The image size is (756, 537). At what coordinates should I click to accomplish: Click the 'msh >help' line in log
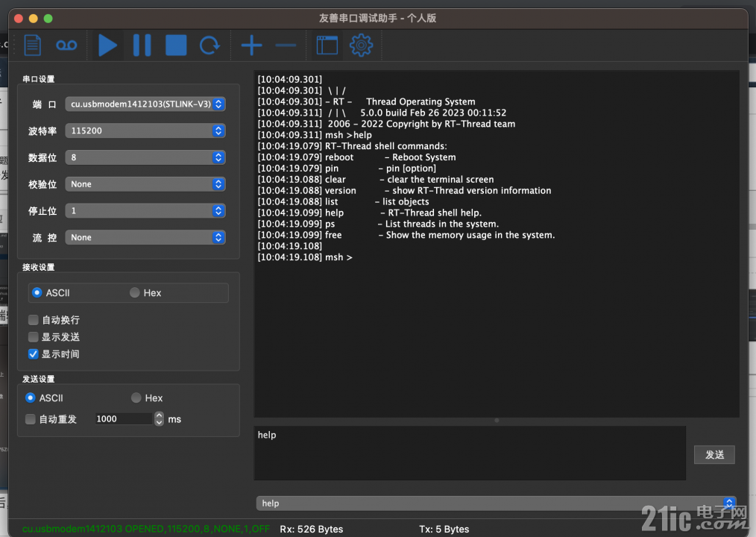(315, 135)
